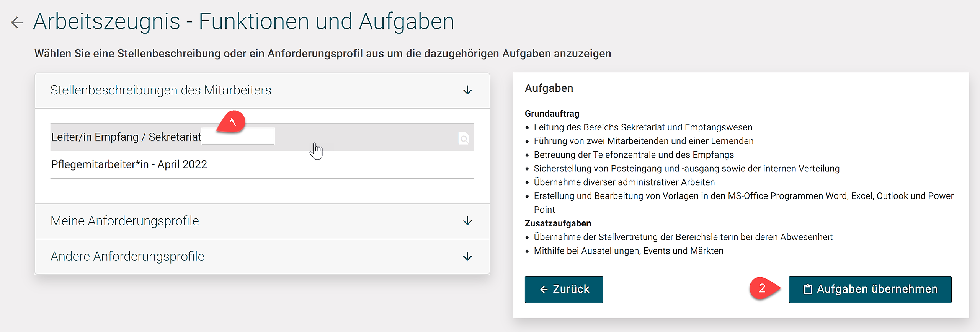Expand the Meine Anforderungsprofile section
The width and height of the screenshot is (980, 332).
[x=125, y=221]
